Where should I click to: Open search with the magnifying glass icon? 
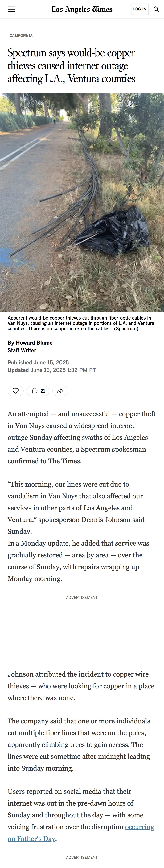pos(156,9)
